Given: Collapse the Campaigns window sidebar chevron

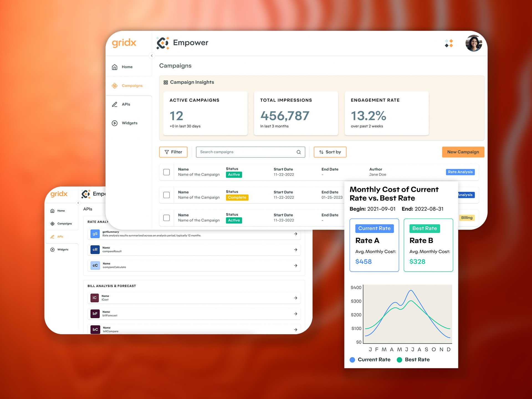Looking at the screenshot, I should 152,56.
